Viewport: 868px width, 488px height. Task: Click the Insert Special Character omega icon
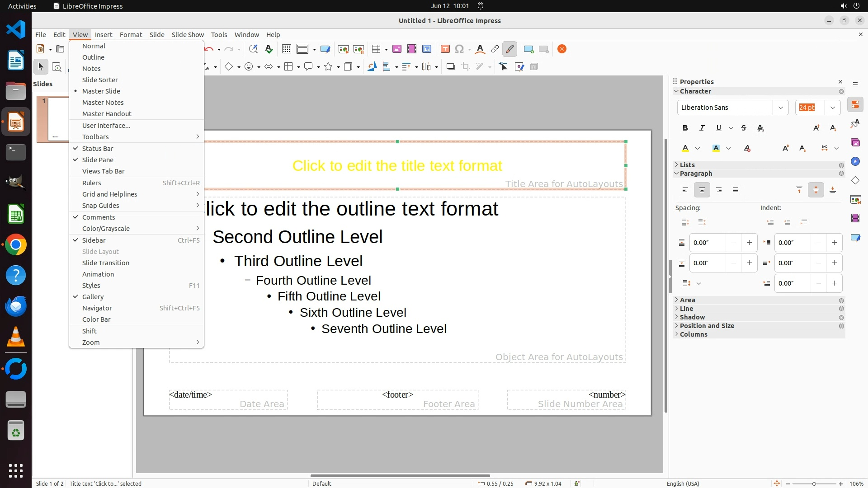coord(459,49)
